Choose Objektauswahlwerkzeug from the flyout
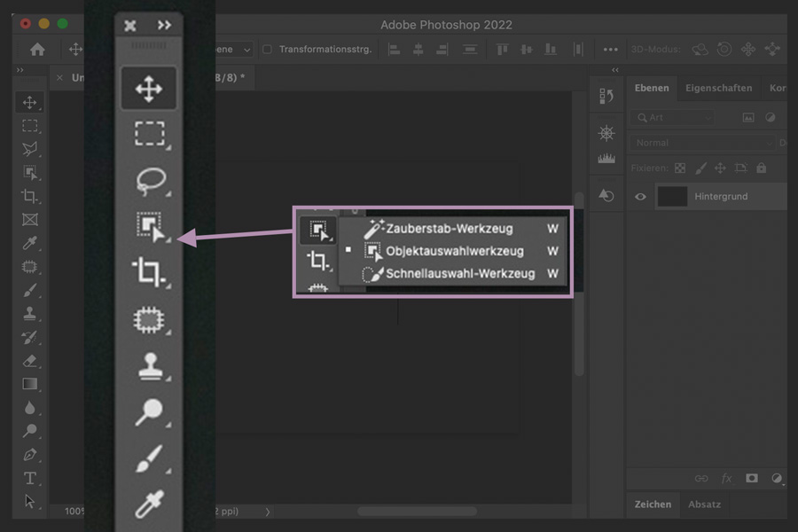The width and height of the screenshot is (798, 532). [453, 251]
